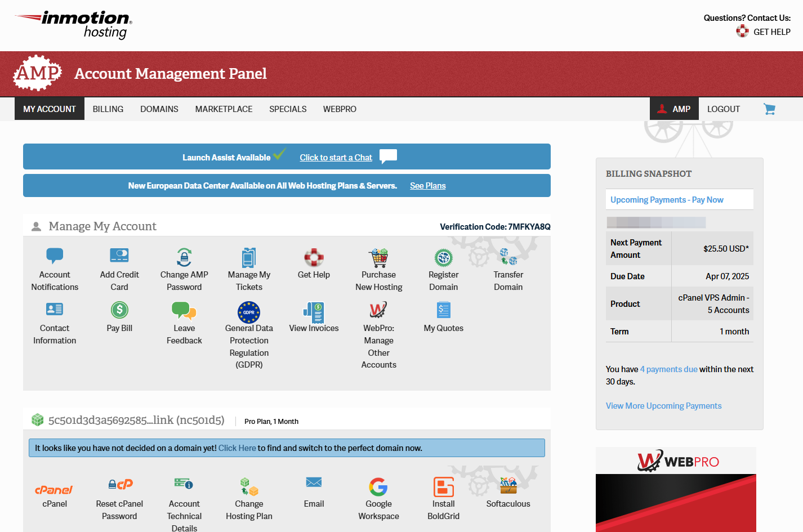Open Manage My Tickets icon
803x532 pixels.
tap(249, 257)
